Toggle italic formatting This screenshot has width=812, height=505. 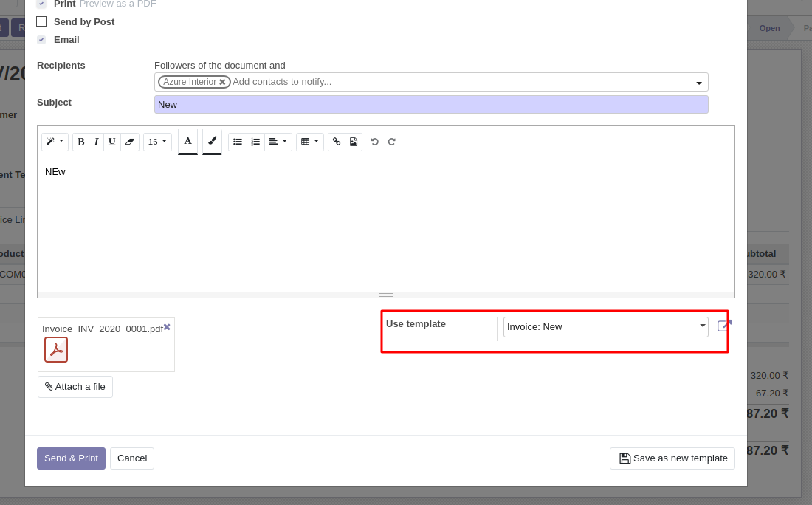96,142
